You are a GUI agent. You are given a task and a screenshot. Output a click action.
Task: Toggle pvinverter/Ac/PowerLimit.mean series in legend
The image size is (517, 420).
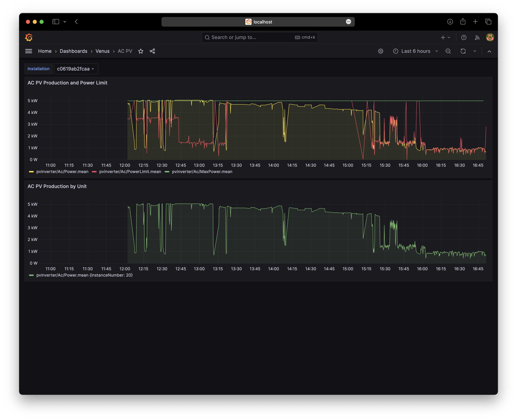[x=130, y=172]
